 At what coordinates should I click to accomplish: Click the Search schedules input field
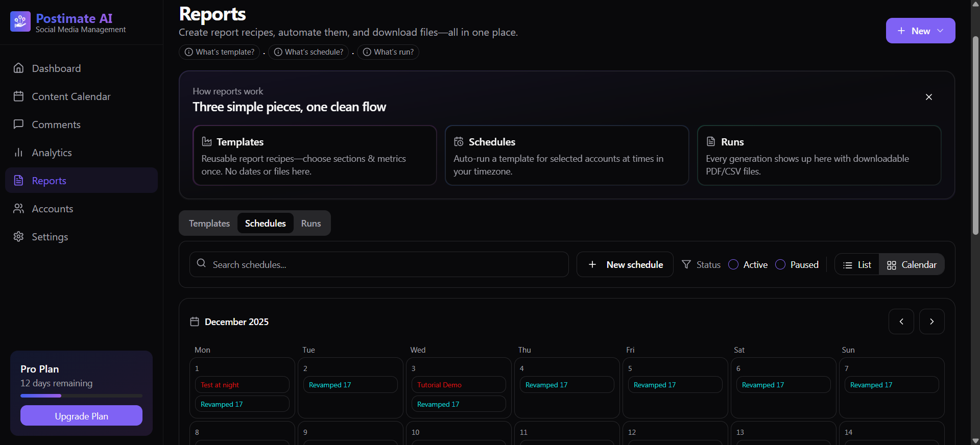pos(379,264)
